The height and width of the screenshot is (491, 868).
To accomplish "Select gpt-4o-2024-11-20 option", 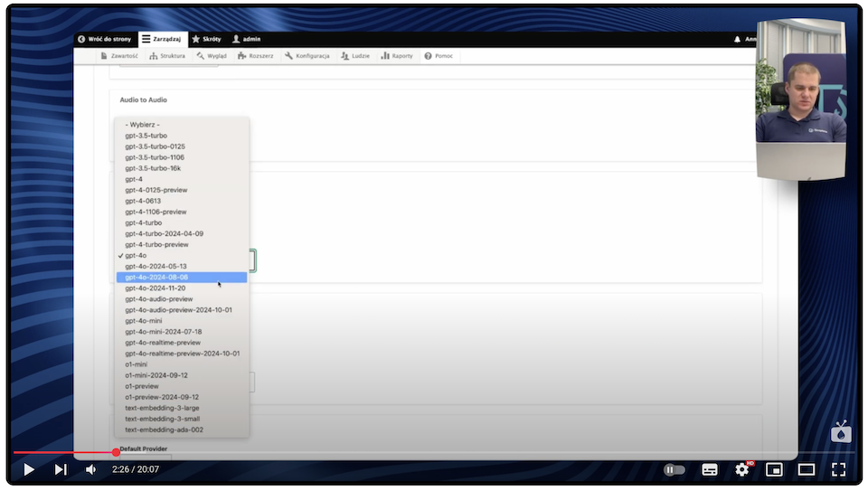I will click(182, 288).
